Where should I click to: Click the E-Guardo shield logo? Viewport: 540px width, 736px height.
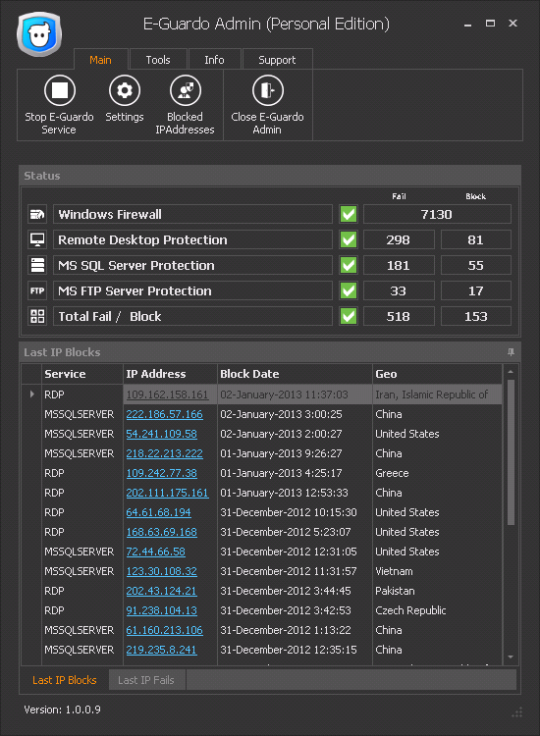pos(39,35)
